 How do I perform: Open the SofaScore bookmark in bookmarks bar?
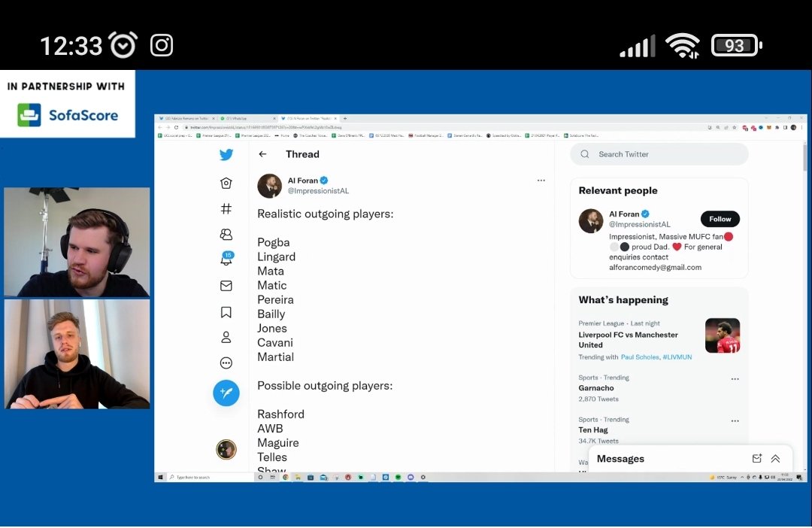pos(581,135)
